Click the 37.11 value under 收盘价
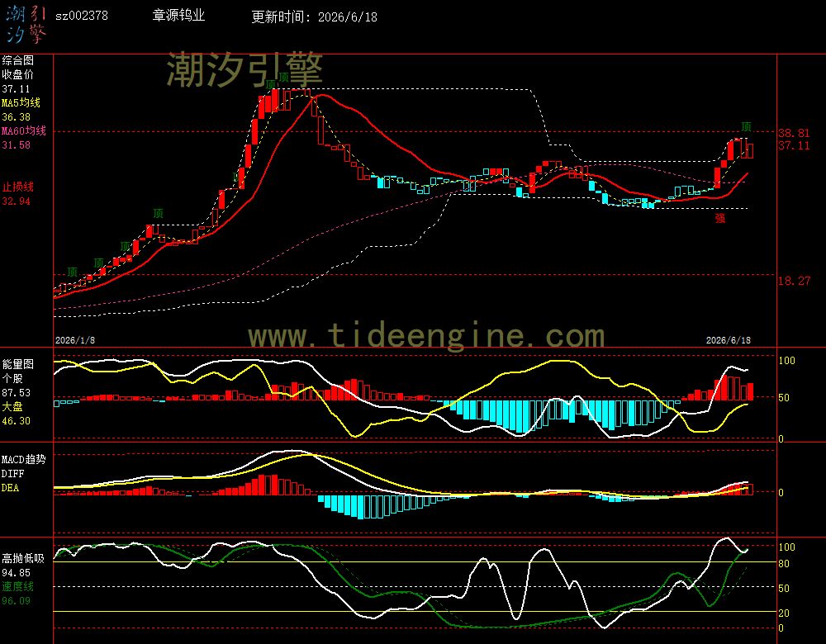Image resolution: width=826 pixels, height=644 pixels. pyautogui.click(x=16, y=89)
